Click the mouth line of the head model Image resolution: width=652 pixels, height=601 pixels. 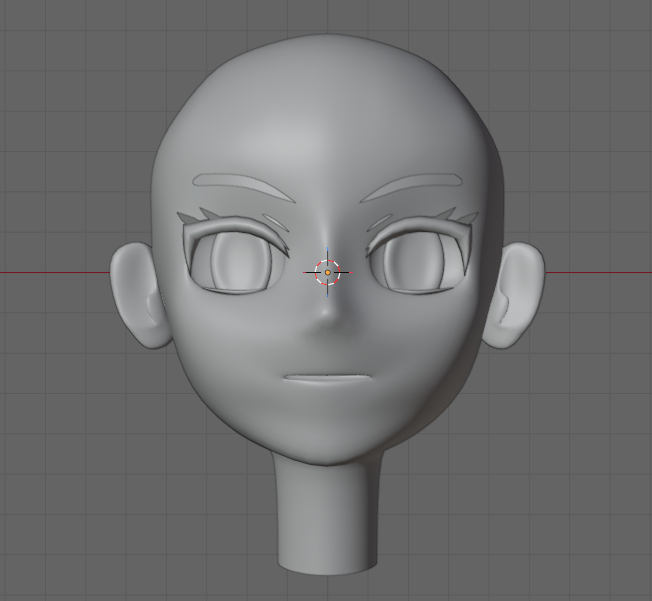point(327,378)
